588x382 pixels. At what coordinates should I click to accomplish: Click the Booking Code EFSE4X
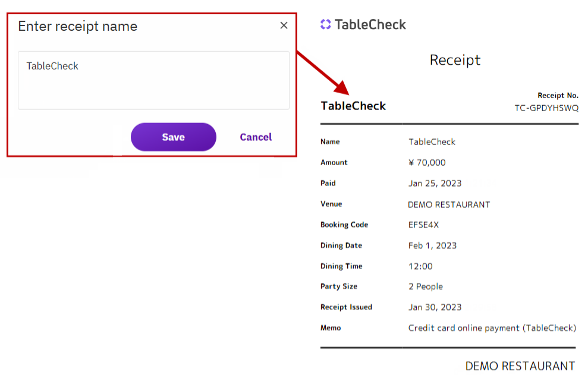coord(423,225)
